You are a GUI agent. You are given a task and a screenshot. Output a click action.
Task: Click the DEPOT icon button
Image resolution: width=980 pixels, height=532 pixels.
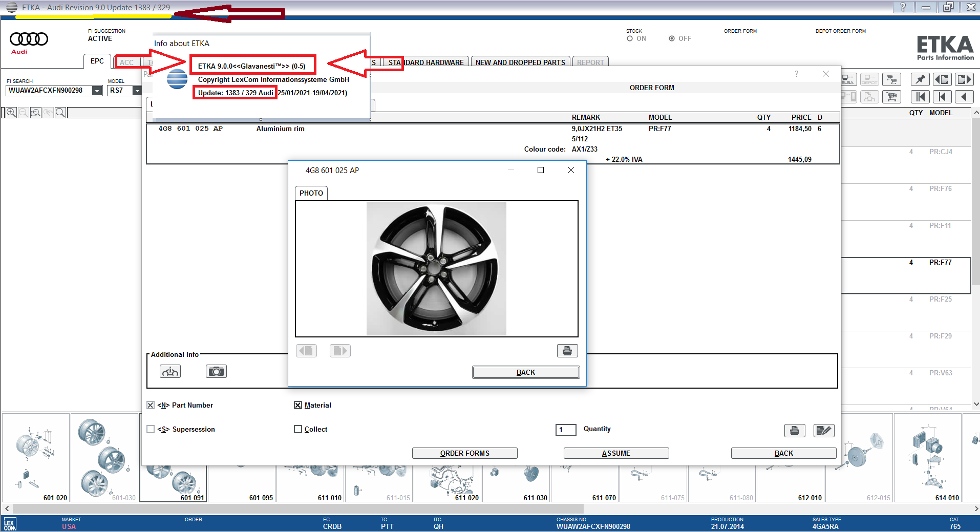869,79
